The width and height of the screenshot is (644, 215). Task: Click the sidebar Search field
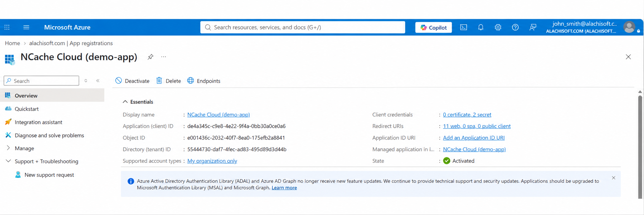42,81
